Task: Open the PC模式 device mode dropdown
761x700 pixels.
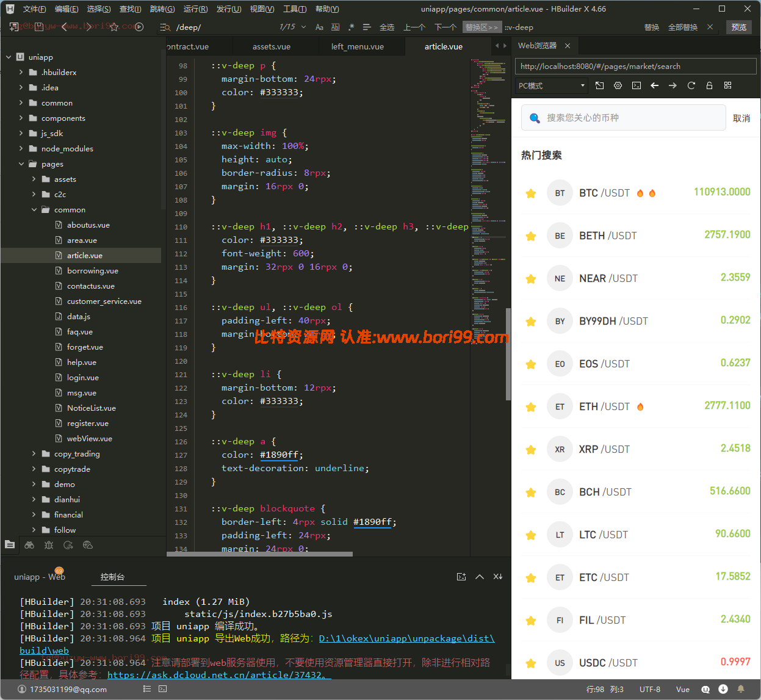Action: coord(552,85)
